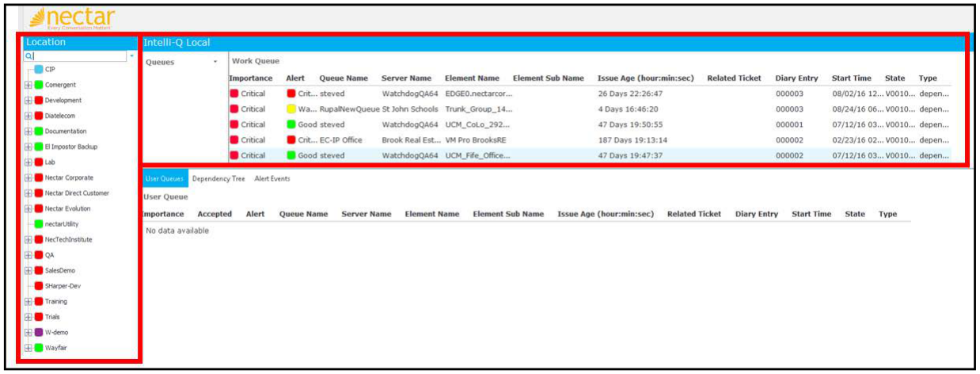Screen dimensions: 980x374
Task: Select the EDGE0.nectarcor work queue row
Action: pyautogui.click(x=590, y=94)
